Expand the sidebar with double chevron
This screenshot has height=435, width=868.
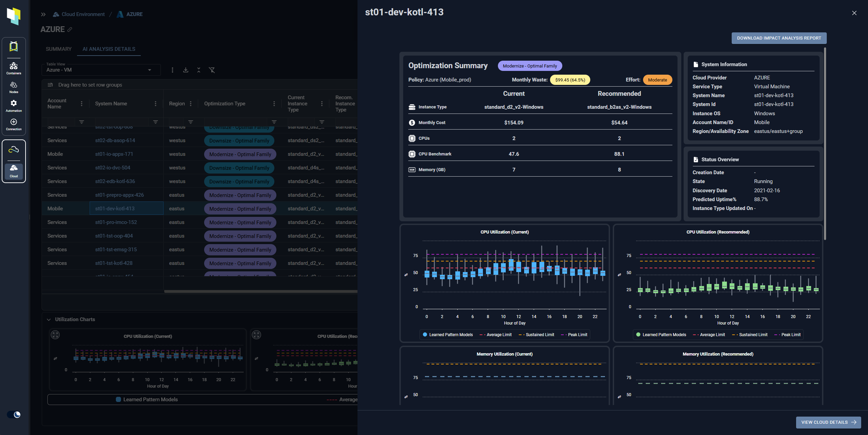tap(43, 14)
